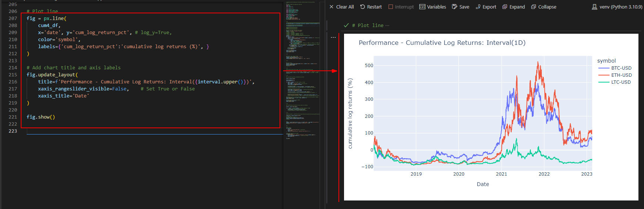
Task: Click the green LTC-USD legend line swatch
Action: (x=604, y=82)
